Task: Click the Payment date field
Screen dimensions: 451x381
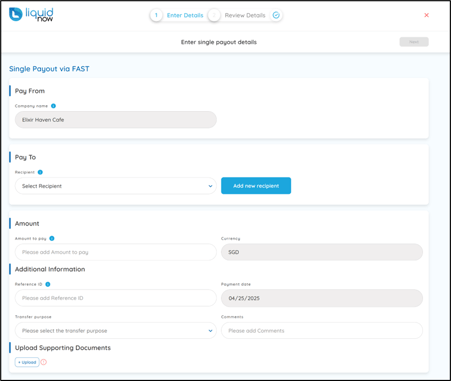Action: click(322, 298)
